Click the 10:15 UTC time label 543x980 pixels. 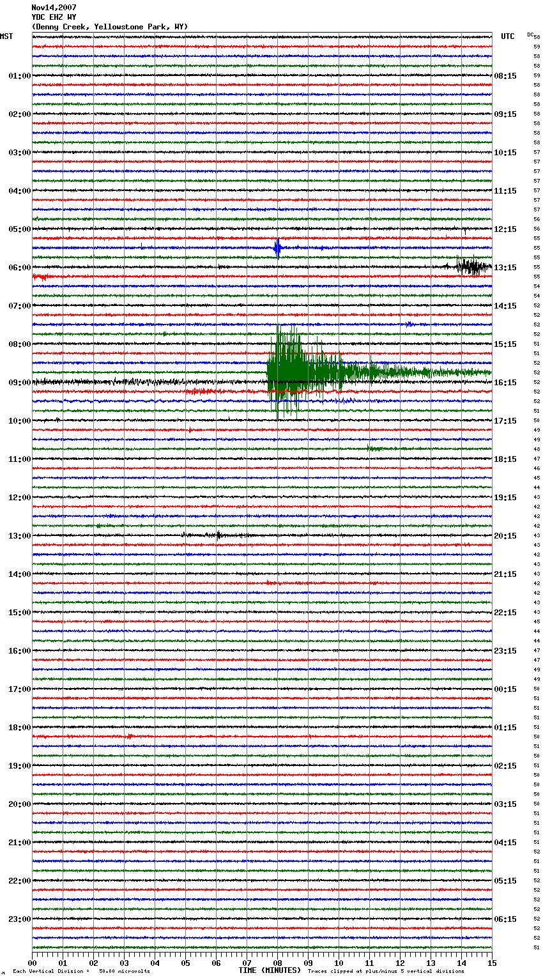(x=505, y=153)
